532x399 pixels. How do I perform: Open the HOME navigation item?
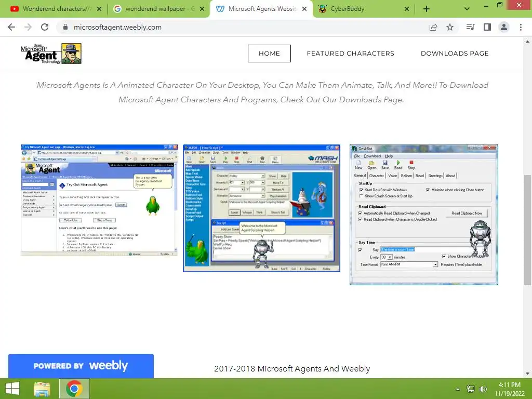269,54
